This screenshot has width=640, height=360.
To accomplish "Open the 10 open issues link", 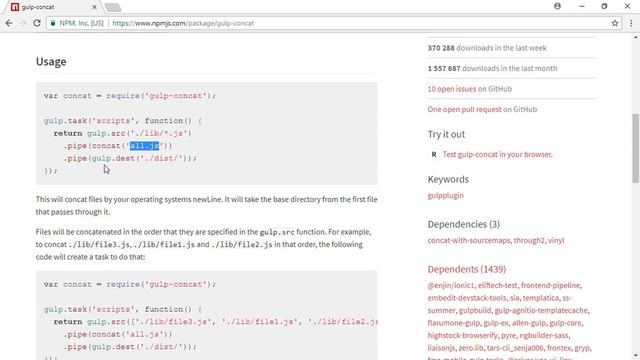I will click(x=451, y=89).
